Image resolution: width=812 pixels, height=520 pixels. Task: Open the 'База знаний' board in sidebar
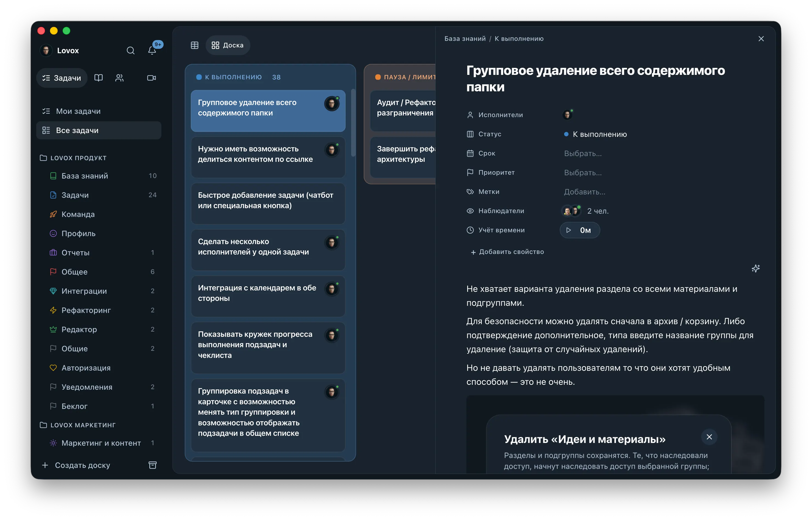(99, 176)
